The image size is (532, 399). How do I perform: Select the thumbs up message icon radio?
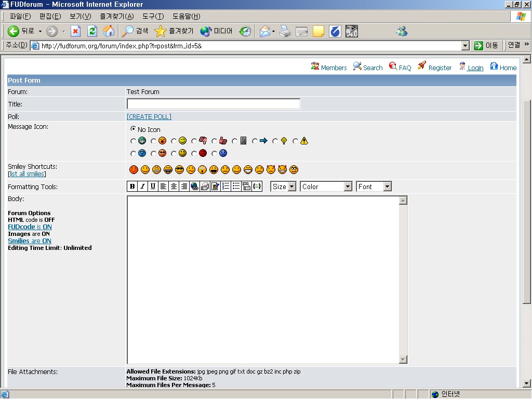214,141
